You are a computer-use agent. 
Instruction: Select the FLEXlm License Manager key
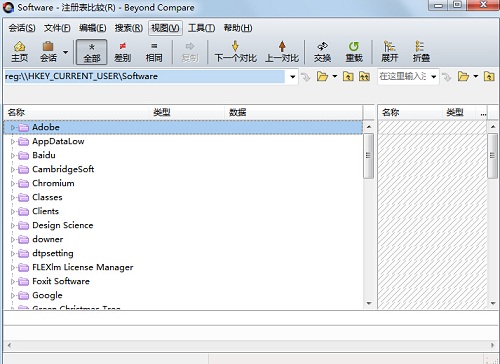[83, 267]
